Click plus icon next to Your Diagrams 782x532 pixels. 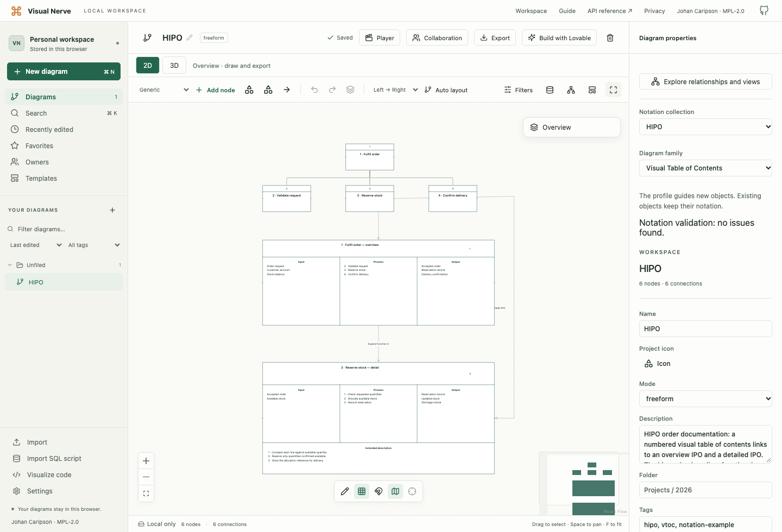(x=112, y=210)
